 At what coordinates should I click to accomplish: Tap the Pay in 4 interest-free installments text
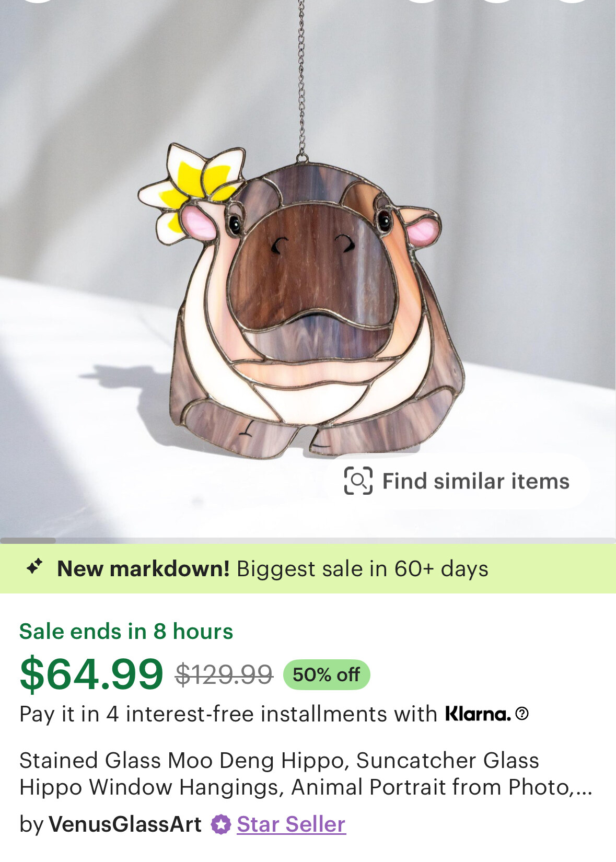[228, 714]
